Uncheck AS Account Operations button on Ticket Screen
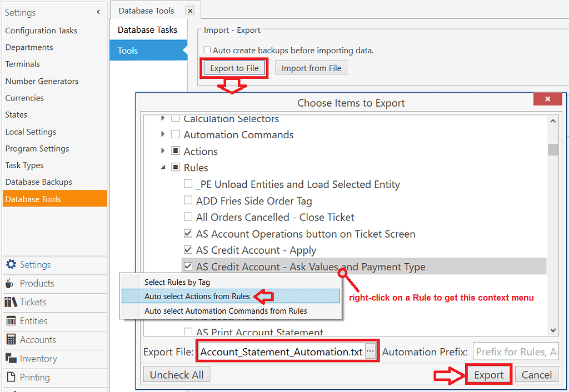The image size is (569, 392). tap(188, 233)
